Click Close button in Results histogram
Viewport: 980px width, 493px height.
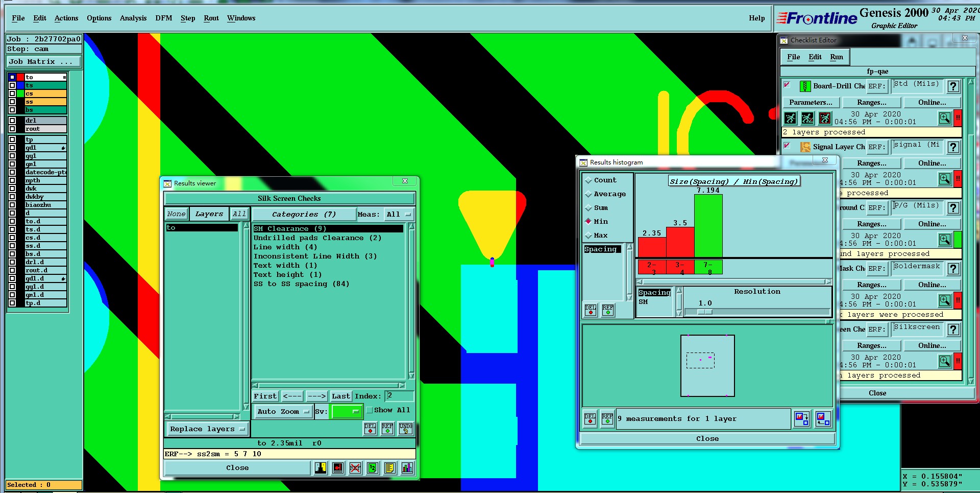click(x=707, y=439)
